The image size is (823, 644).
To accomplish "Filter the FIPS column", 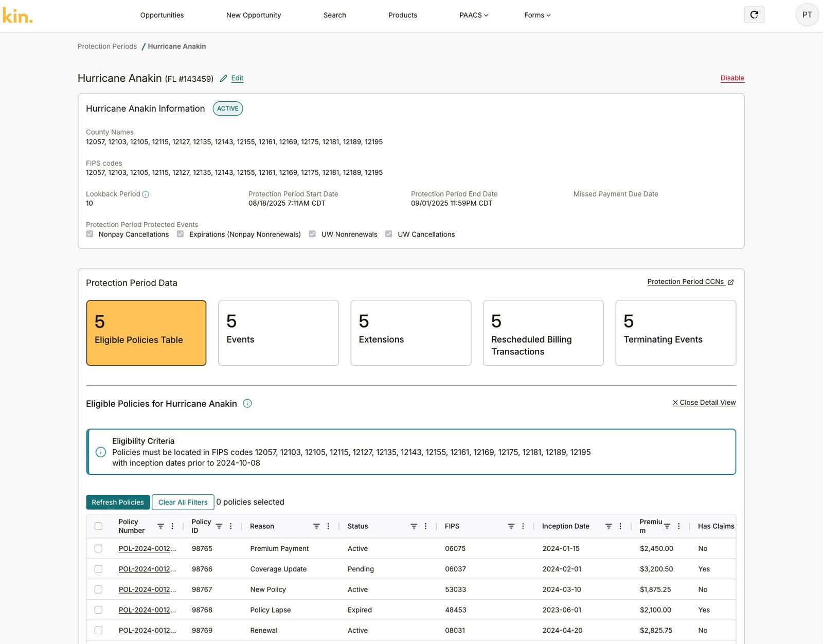I will [x=511, y=526].
